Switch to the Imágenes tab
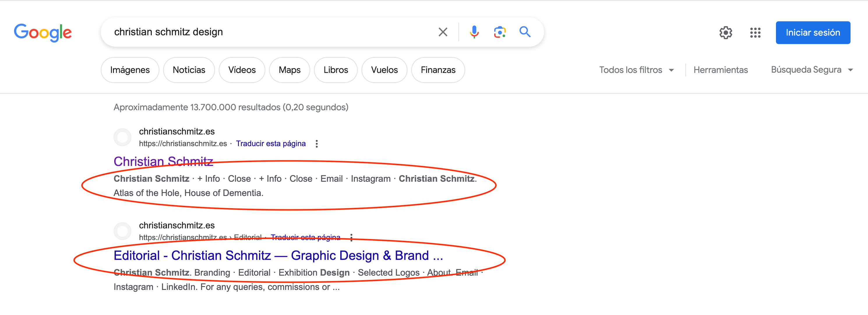The height and width of the screenshot is (315, 868). click(x=130, y=70)
